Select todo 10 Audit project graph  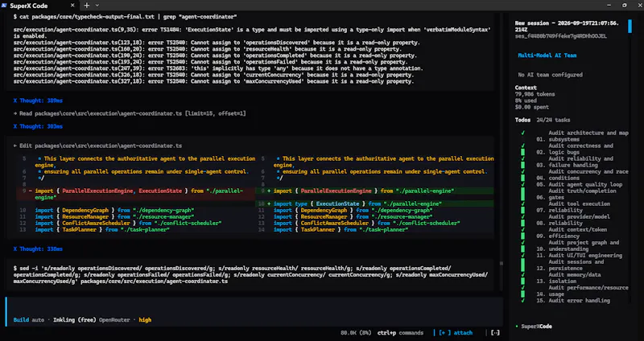point(577,245)
